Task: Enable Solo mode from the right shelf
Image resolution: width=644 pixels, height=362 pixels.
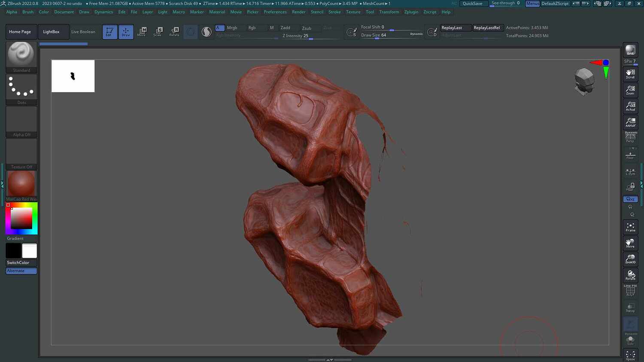Action: (x=630, y=339)
